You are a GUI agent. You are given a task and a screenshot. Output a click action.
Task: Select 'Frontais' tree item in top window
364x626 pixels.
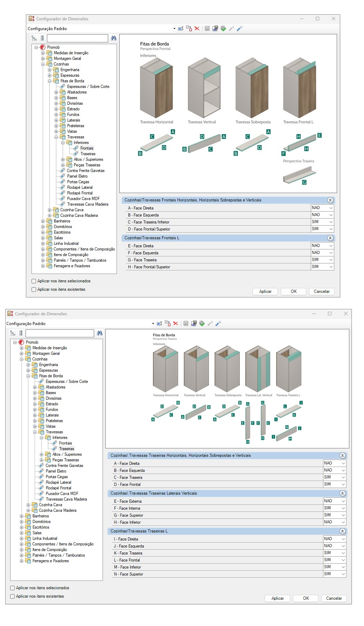87,148
